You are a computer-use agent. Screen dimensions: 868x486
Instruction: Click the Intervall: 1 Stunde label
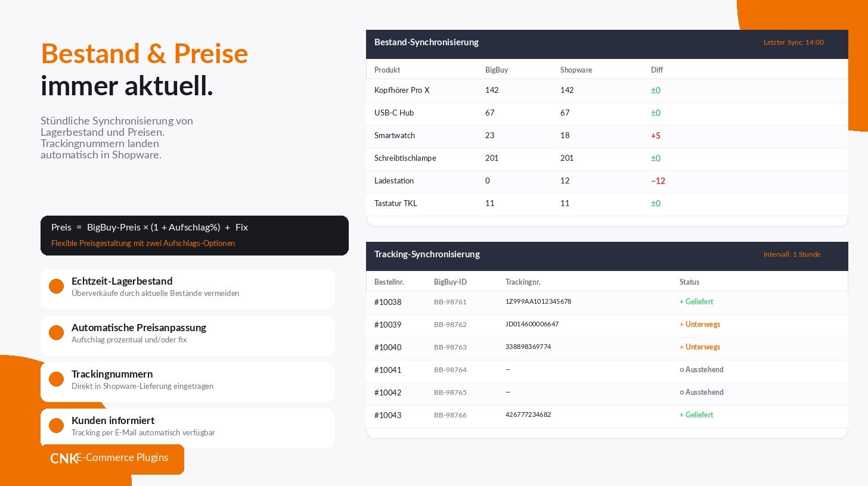tap(792, 254)
